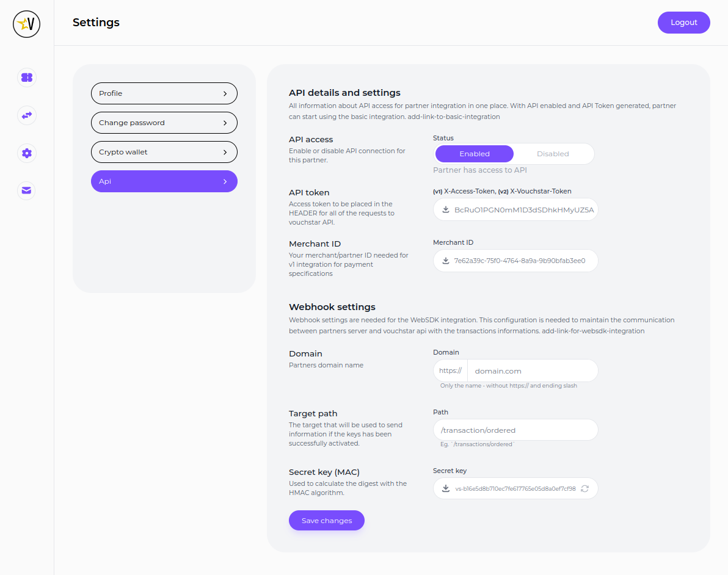Open the Profile settings section
Viewport: 728px width, 575px height.
coord(164,93)
